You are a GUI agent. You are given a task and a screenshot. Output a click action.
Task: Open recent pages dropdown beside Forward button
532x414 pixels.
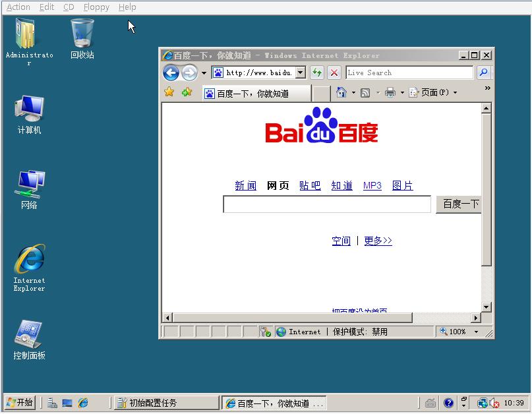(x=204, y=73)
